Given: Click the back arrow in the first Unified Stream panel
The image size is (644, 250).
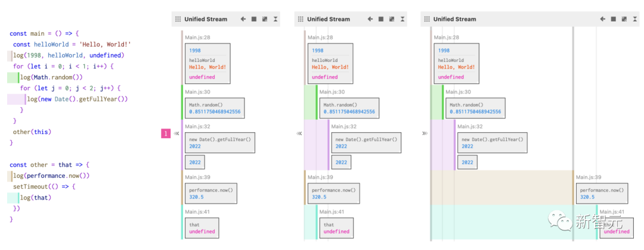Looking at the screenshot, I should click(243, 19).
